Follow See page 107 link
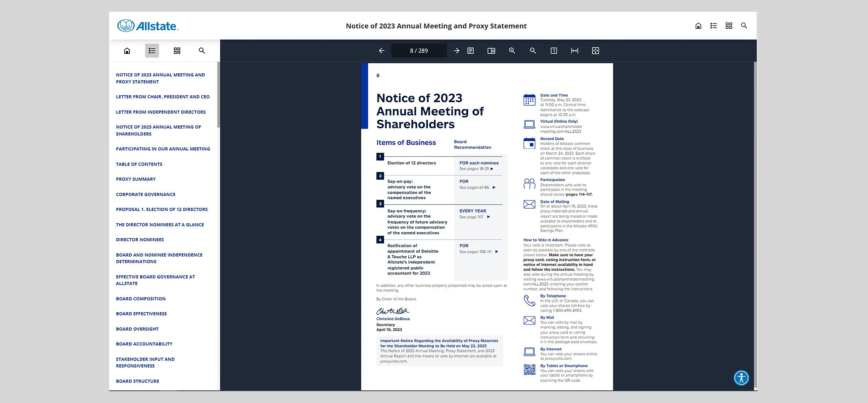This screenshot has width=868, height=403. (x=474, y=217)
